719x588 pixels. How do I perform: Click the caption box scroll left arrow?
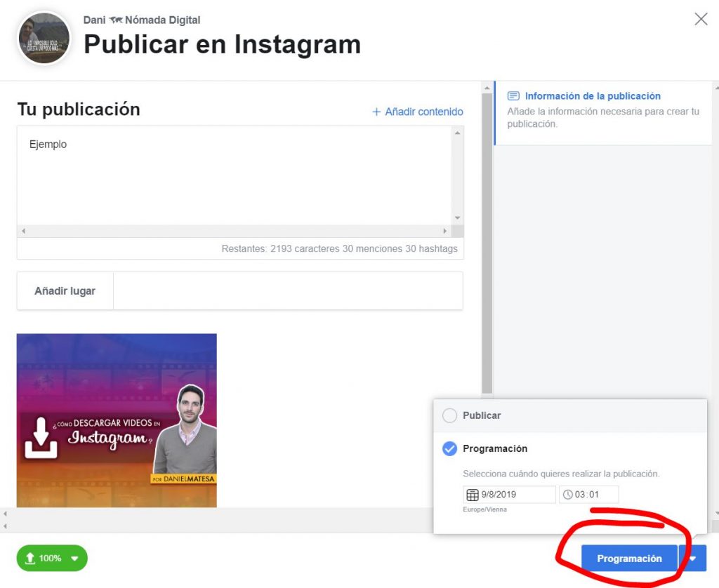point(23,231)
